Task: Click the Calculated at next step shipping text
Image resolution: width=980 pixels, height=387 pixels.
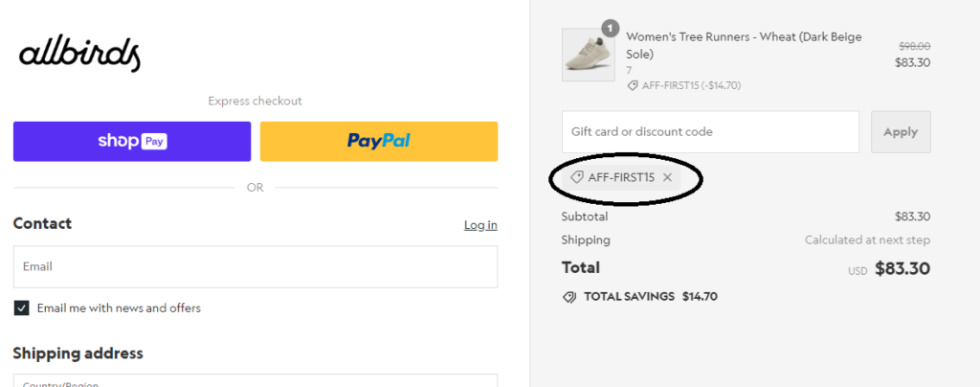Action: [x=867, y=240]
